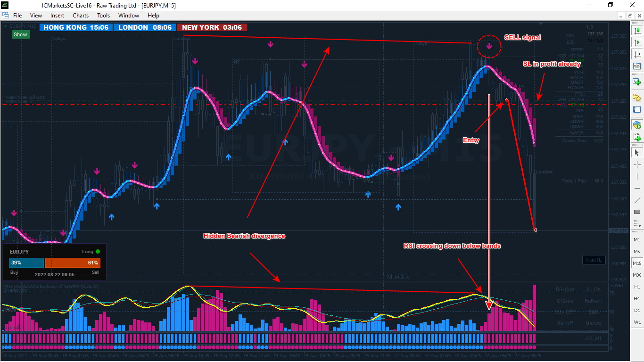This screenshot has width=644, height=362.
Task: Click the chart shift icon
Action: point(637,54)
